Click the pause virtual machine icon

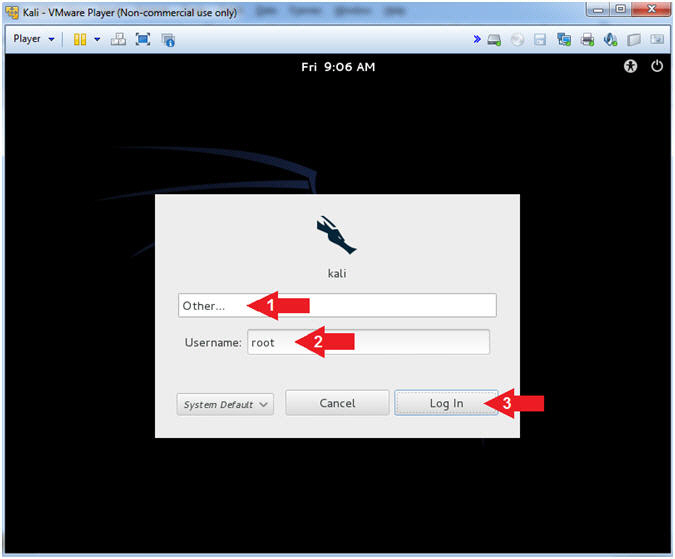pyautogui.click(x=80, y=40)
